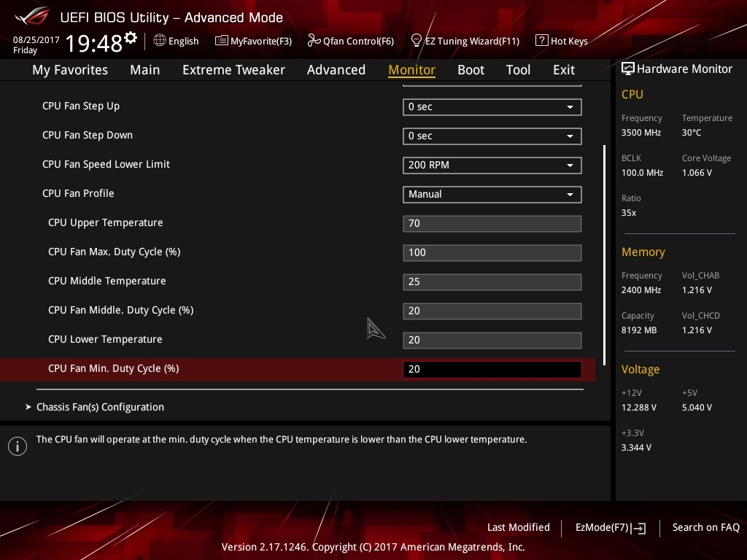Open CPU Fan Speed Lower Limit dropdown
Viewport: 747px width, 560px height.
point(492,166)
